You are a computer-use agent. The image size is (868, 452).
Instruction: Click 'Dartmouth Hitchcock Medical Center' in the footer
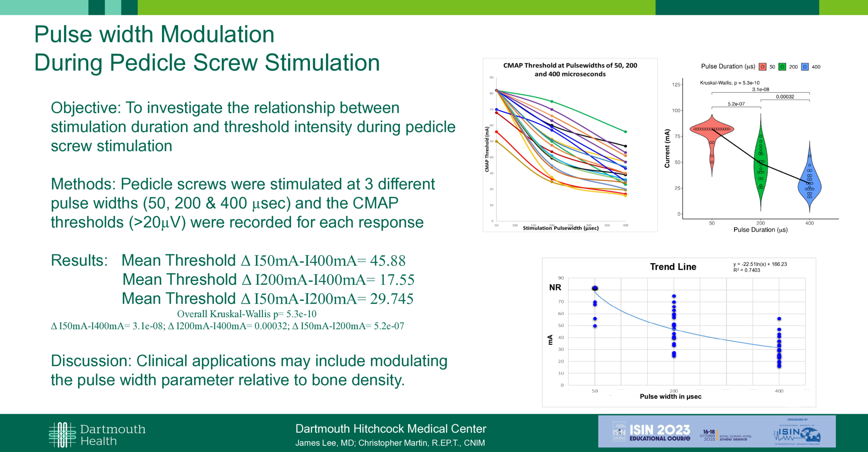391,429
